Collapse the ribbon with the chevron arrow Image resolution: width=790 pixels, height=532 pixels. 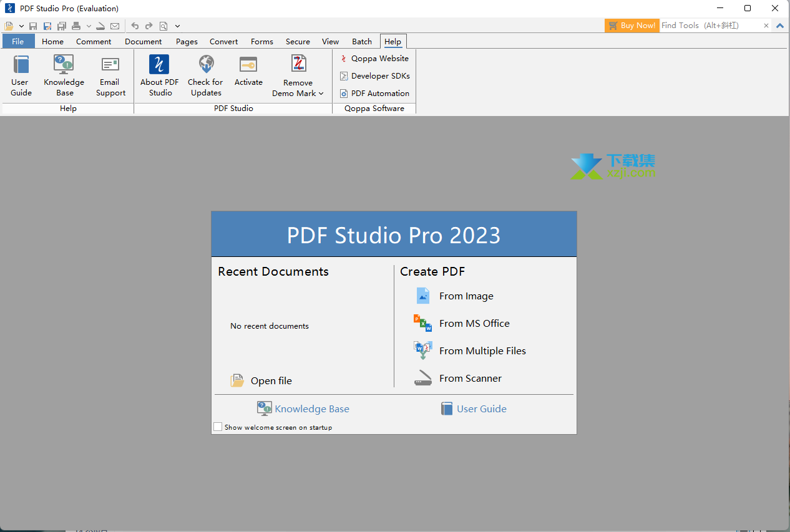[x=780, y=26]
